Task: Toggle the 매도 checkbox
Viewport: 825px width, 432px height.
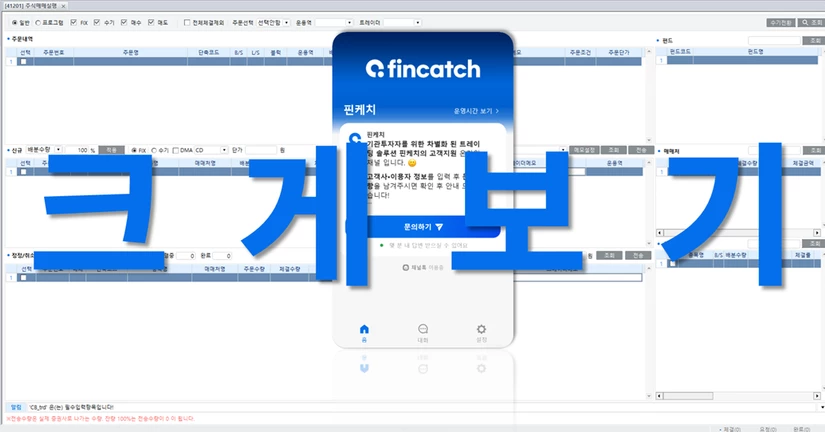Action: tap(152, 23)
